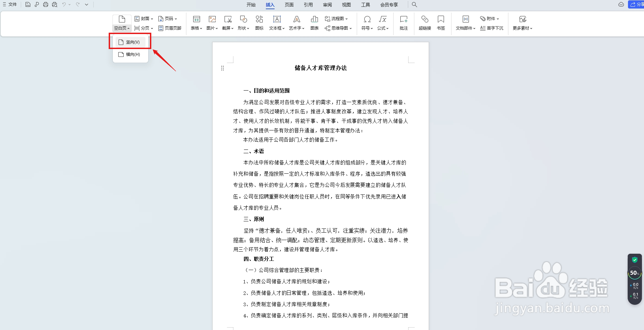The width and height of the screenshot is (644, 330).
Task: Click the undo arrow icon
Action: click(x=64, y=4)
